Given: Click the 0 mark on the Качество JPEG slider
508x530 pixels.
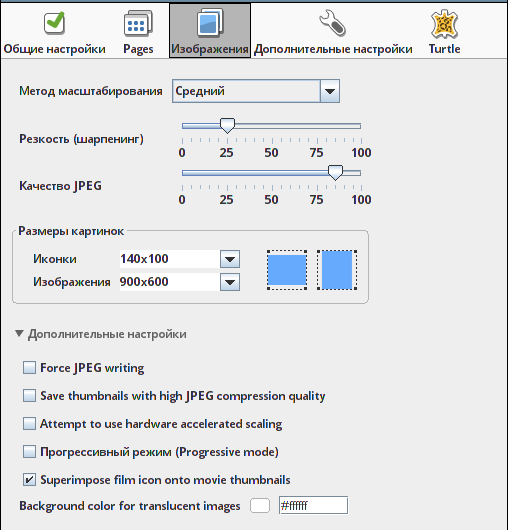Looking at the screenshot, I should click(x=182, y=200).
